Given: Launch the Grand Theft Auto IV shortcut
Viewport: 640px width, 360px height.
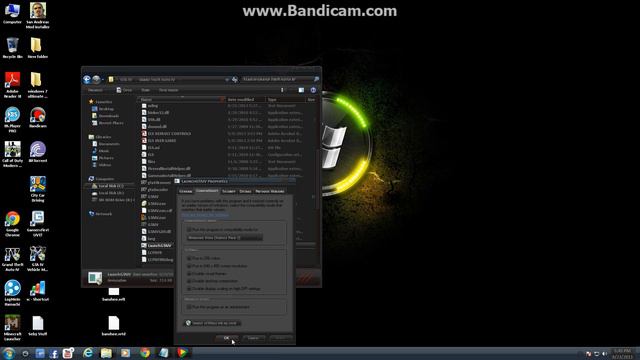Looking at the screenshot, I should click(12, 258).
